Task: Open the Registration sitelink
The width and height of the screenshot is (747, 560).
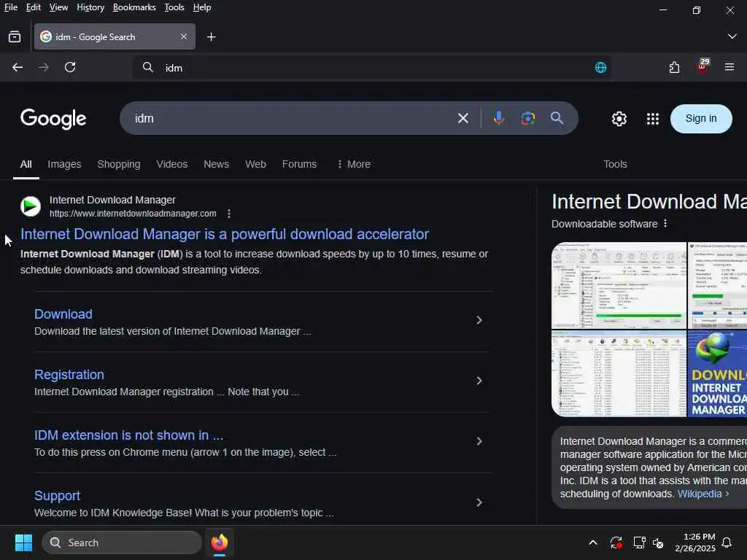Action: pos(69,375)
